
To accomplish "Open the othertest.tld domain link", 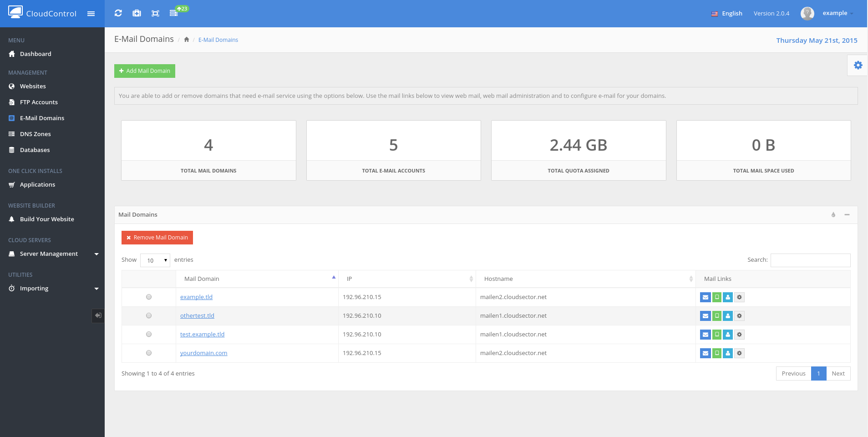I will coord(197,315).
